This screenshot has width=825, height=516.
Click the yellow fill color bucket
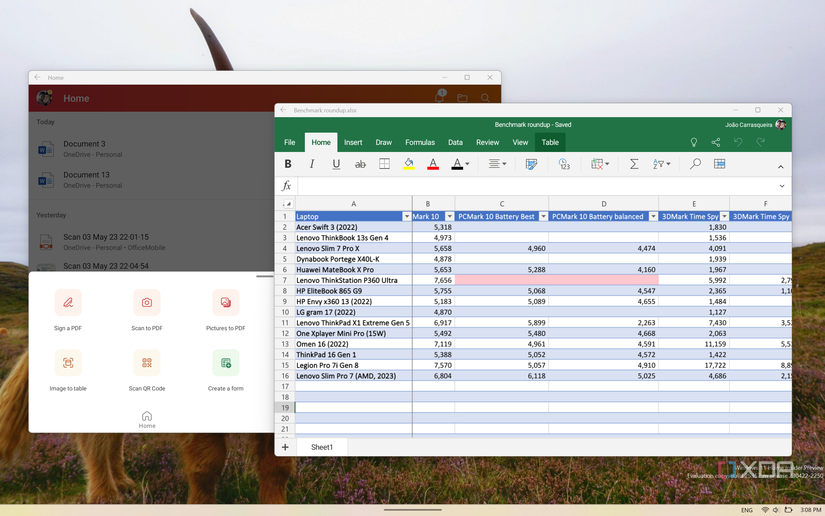408,164
